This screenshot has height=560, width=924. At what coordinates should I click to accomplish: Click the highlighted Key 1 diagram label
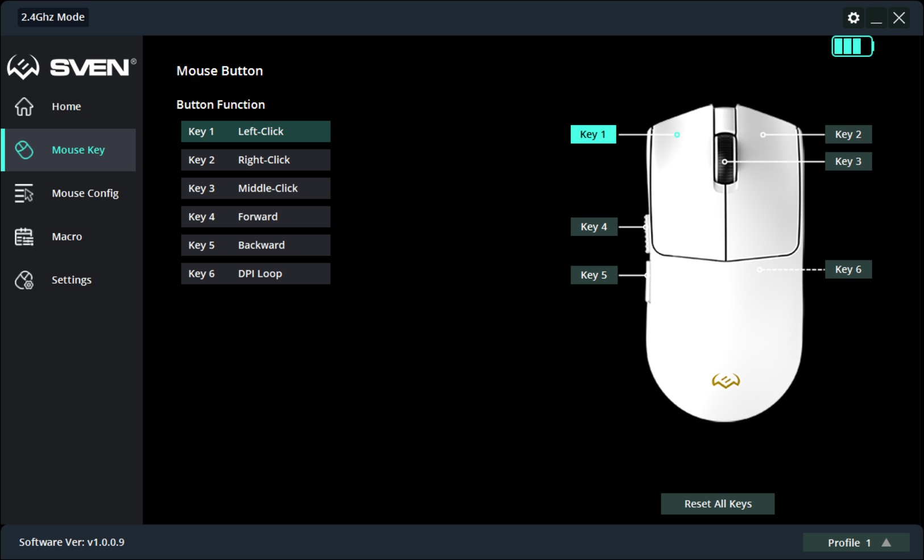click(593, 134)
